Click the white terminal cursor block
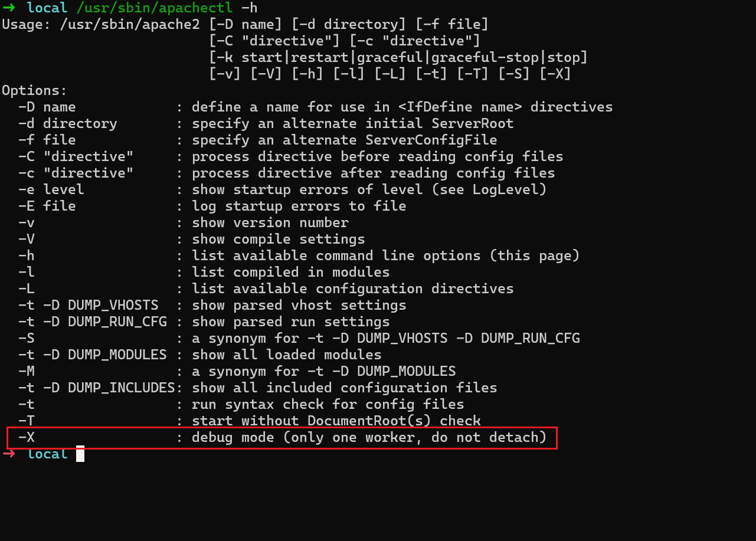Image resolution: width=756 pixels, height=541 pixels. 80,454
